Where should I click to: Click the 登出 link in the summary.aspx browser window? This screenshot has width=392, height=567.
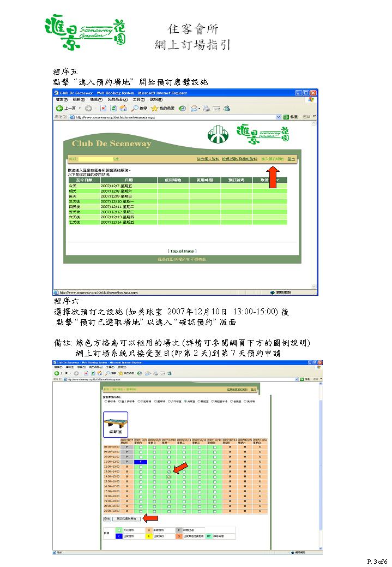tap(291, 159)
